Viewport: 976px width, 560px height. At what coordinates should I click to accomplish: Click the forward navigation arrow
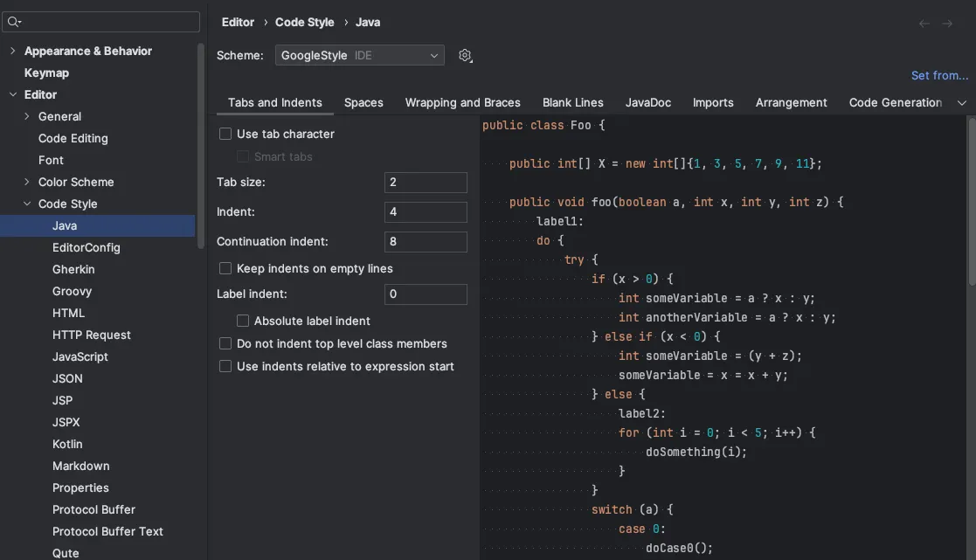(x=947, y=24)
